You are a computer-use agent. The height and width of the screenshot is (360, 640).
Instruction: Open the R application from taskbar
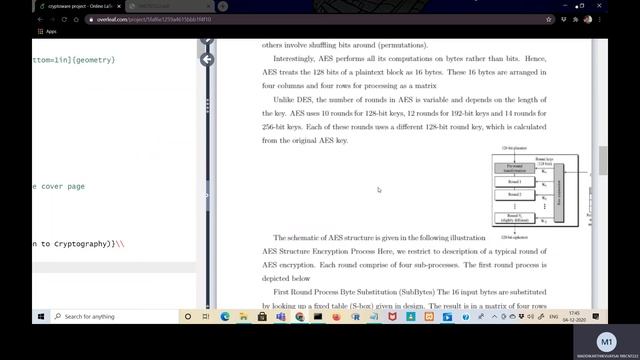click(356, 316)
